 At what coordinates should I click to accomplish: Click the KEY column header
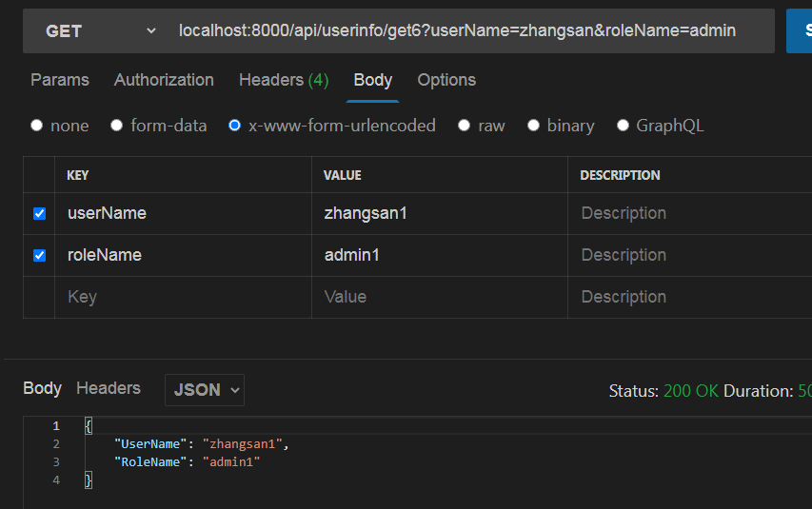(78, 175)
